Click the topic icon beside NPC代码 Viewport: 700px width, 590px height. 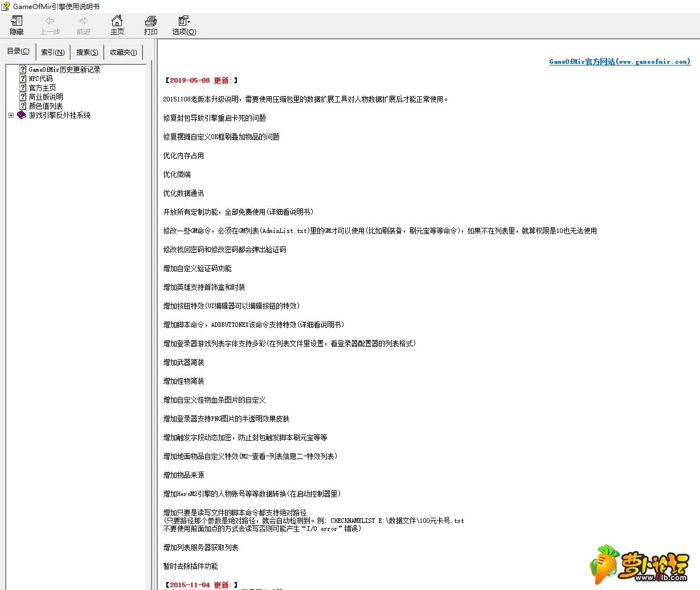coord(23,79)
